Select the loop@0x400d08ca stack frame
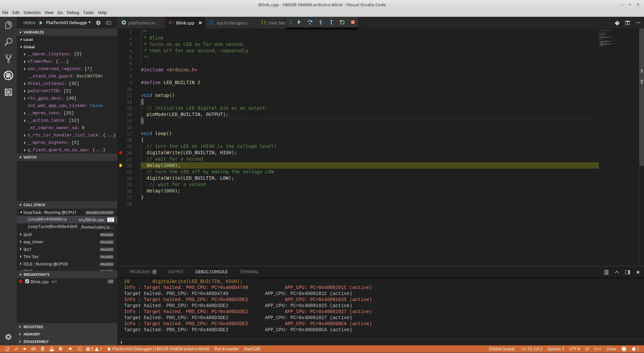 [67, 220]
